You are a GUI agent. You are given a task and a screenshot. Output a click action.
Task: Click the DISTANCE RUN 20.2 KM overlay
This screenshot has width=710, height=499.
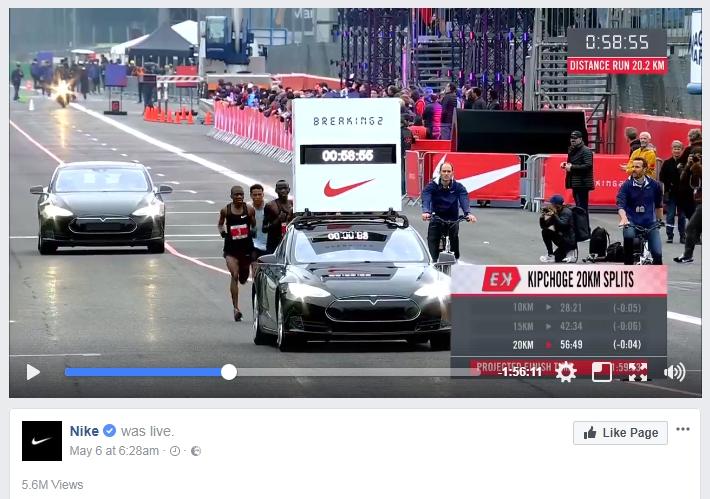pyautogui.click(x=617, y=66)
